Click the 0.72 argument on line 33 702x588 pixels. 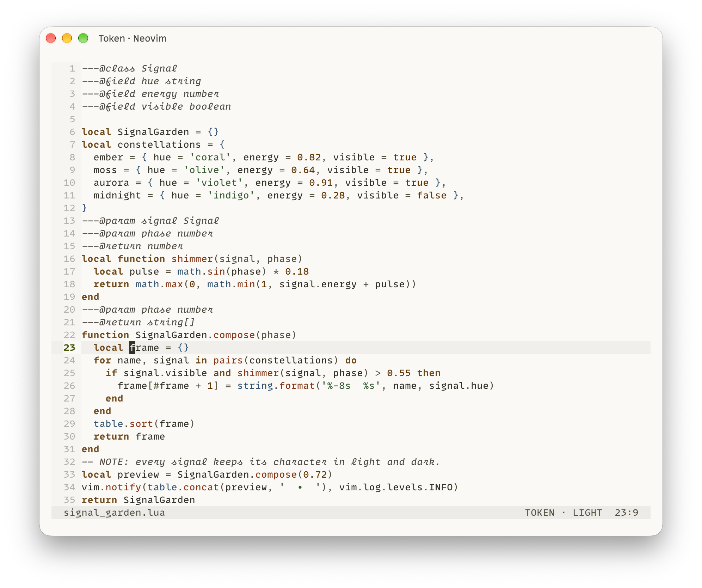(x=315, y=474)
